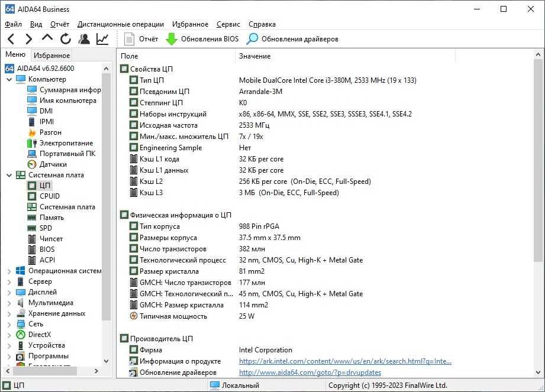
Task: Click Обновления BIOS green arrow button
Action: (x=202, y=39)
